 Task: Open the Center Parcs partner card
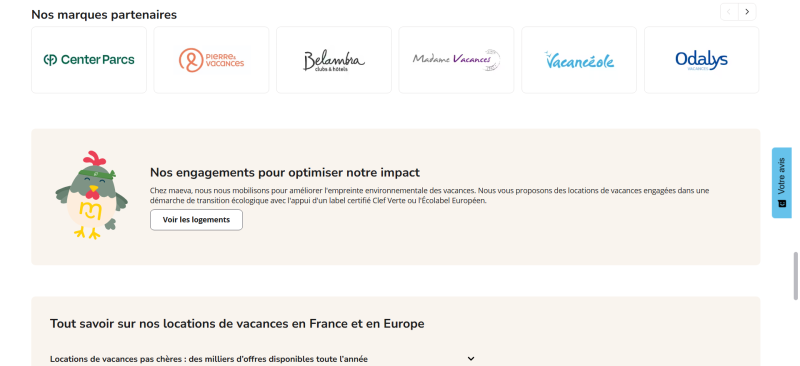(x=89, y=60)
